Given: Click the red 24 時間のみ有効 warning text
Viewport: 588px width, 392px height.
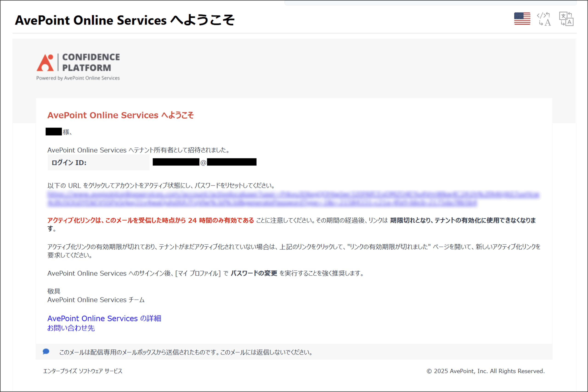Looking at the screenshot, I should tap(150, 220).
